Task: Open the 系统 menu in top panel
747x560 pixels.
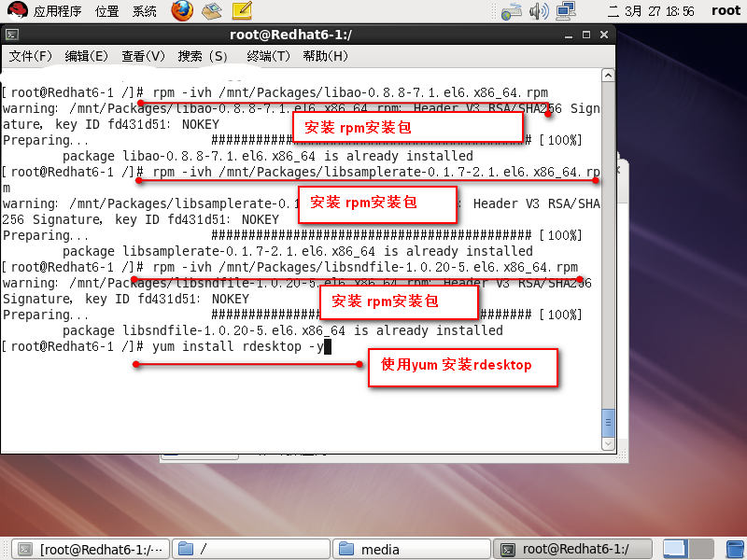Action: point(145,10)
